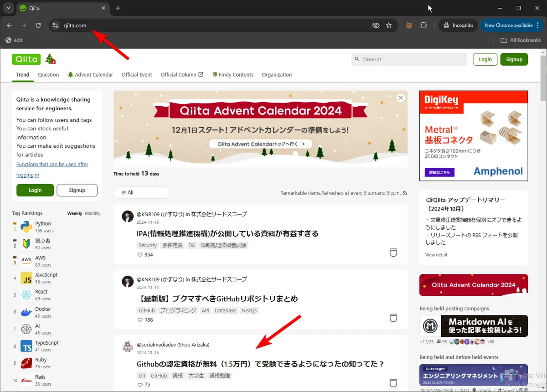
Task: Open the All filter dropdown
Action: 141,193
